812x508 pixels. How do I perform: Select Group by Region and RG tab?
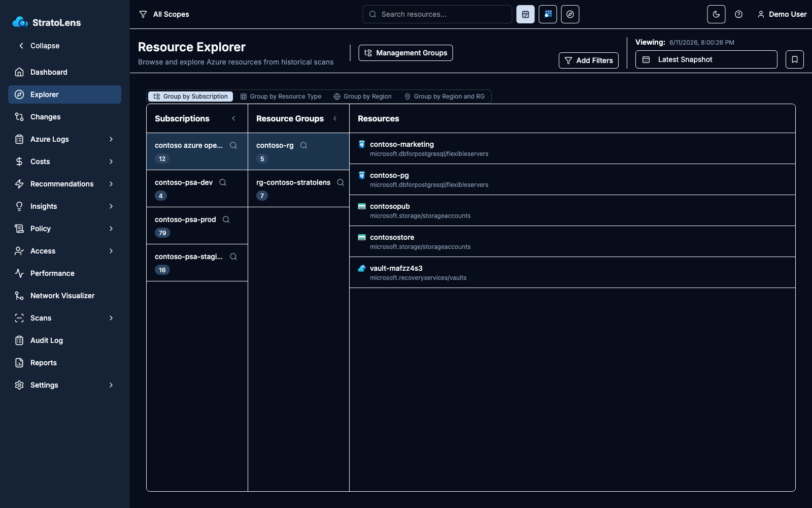(444, 97)
